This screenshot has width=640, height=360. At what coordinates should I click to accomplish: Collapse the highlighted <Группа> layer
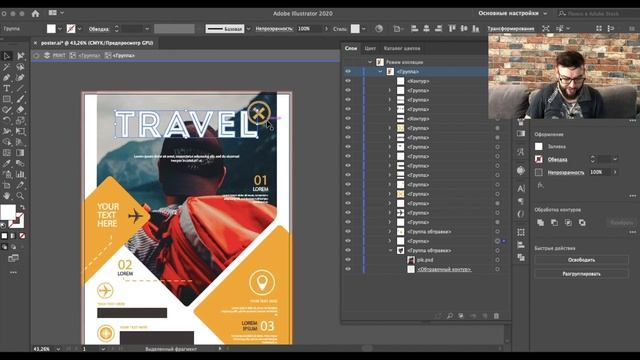380,71
